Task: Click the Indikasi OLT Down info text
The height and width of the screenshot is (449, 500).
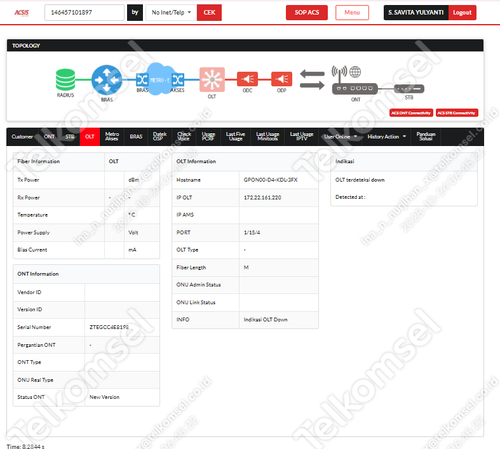Action: [x=266, y=320]
